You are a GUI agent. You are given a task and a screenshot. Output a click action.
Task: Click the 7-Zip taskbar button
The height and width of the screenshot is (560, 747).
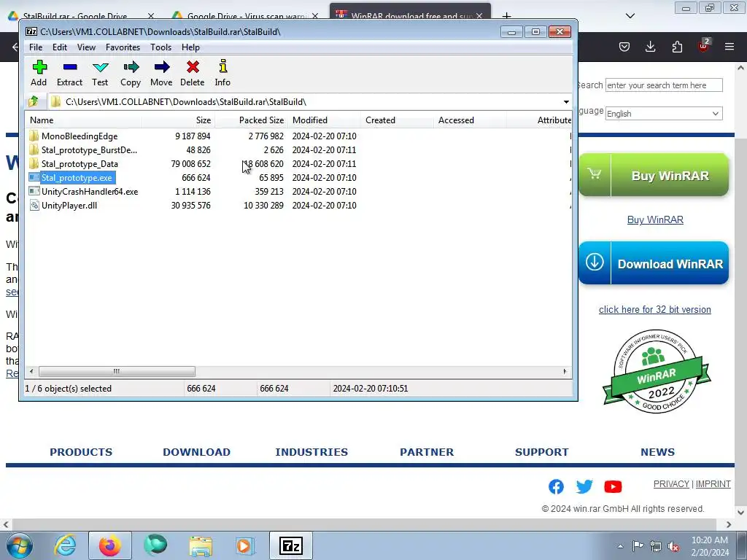(291, 545)
